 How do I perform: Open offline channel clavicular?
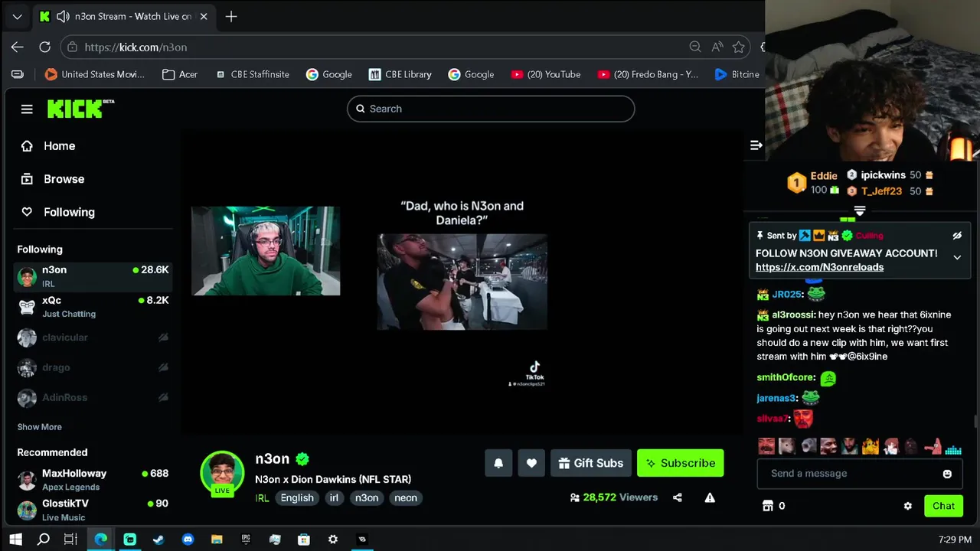tap(93, 337)
